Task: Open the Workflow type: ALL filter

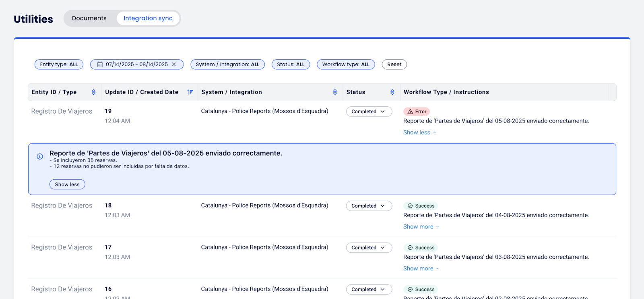Action: click(346, 64)
